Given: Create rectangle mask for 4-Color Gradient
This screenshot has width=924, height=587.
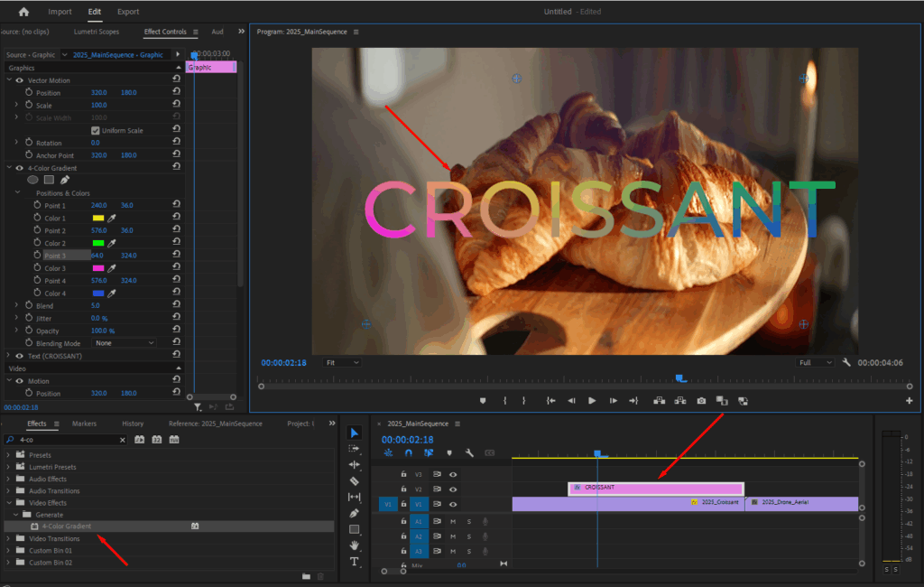Looking at the screenshot, I should click(x=49, y=180).
